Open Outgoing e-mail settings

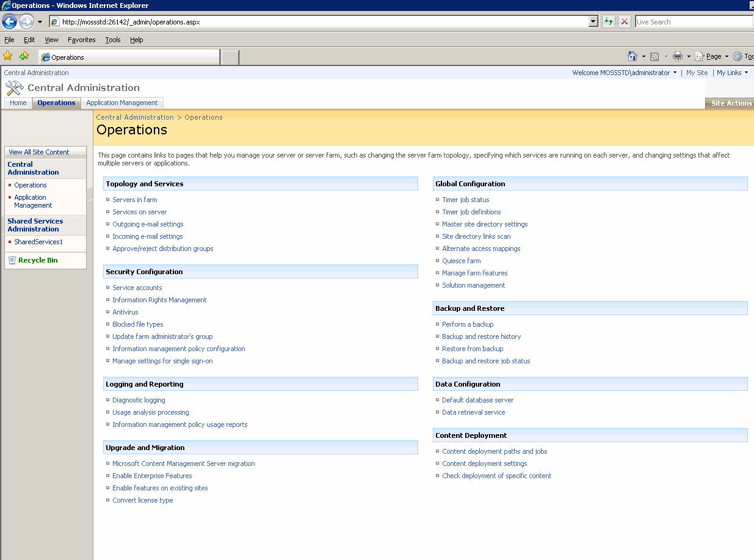click(148, 224)
